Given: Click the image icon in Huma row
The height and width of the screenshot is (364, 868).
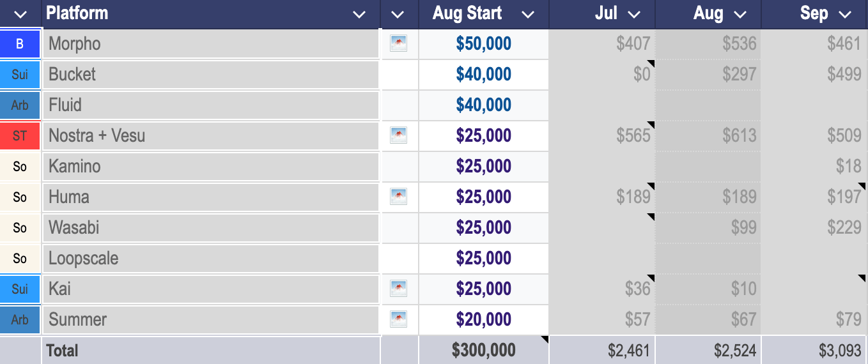Looking at the screenshot, I should (x=399, y=197).
